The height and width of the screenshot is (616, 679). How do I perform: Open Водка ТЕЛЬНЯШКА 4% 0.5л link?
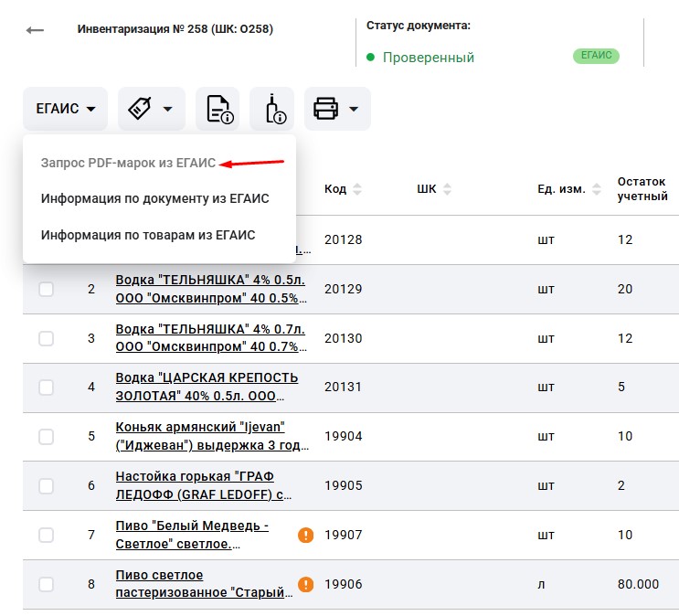click(x=211, y=289)
